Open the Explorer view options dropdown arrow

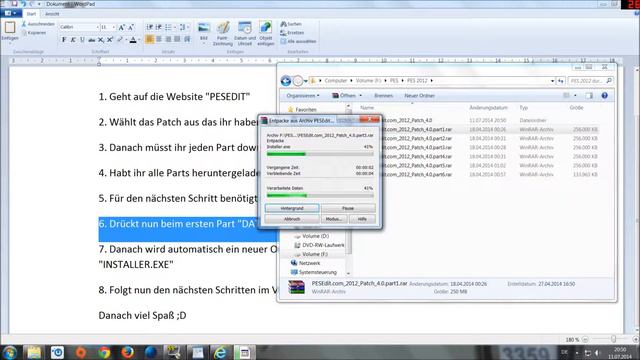575,96
